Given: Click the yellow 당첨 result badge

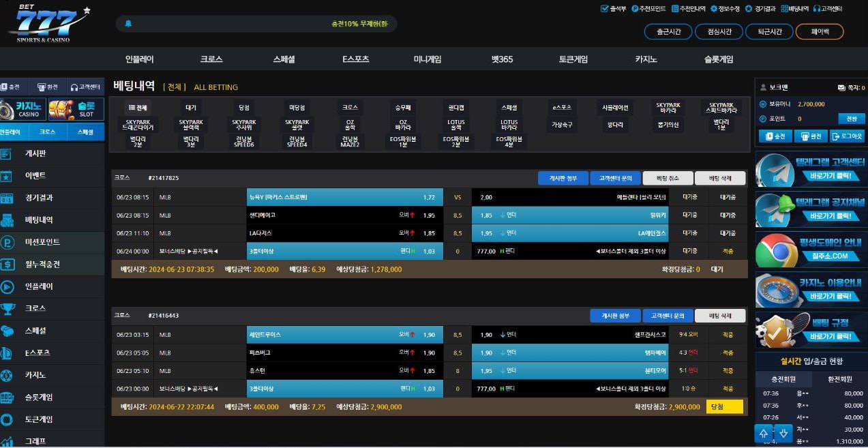Looking at the screenshot, I should (724, 407).
